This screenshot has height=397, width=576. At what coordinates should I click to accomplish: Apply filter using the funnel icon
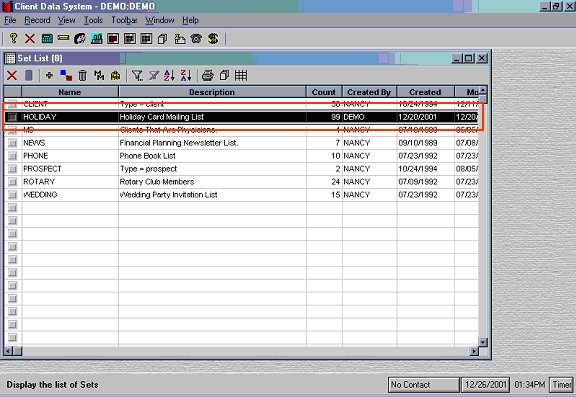pos(137,75)
